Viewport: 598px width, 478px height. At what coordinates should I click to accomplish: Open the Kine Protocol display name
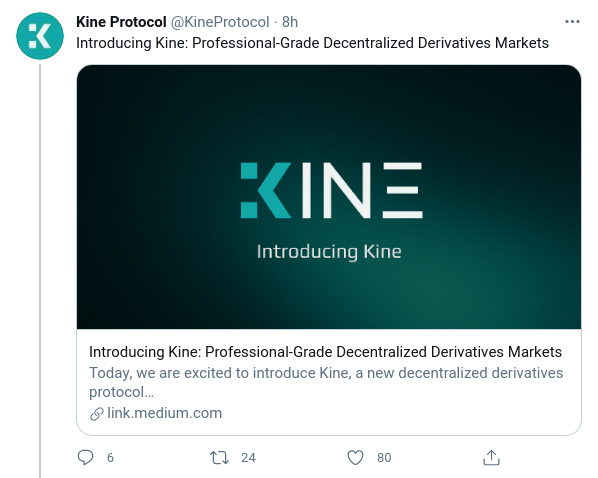[121, 22]
